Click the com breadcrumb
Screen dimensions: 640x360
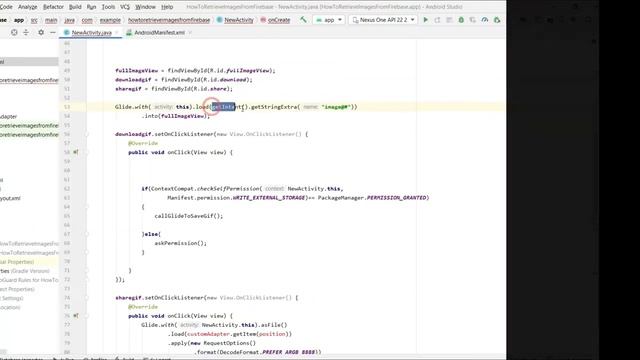(x=87, y=20)
